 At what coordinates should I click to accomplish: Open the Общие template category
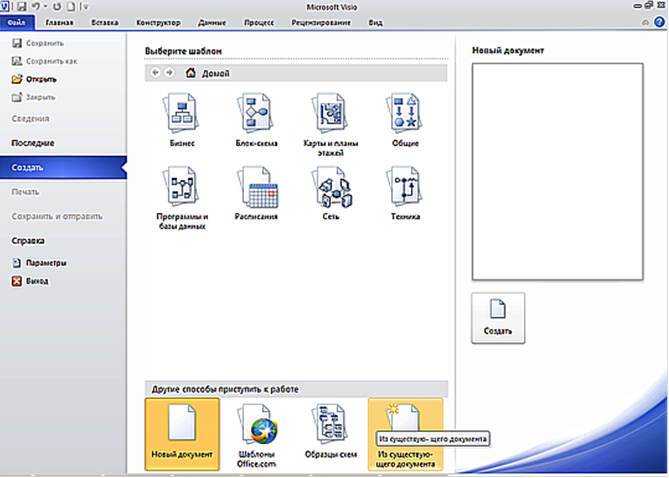tap(405, 120)
